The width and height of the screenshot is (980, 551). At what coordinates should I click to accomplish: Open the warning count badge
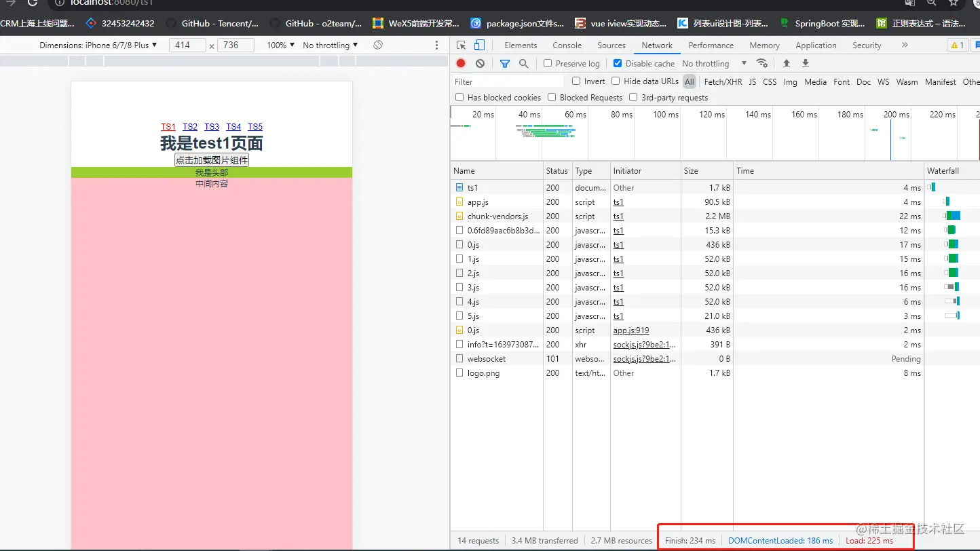957,45
